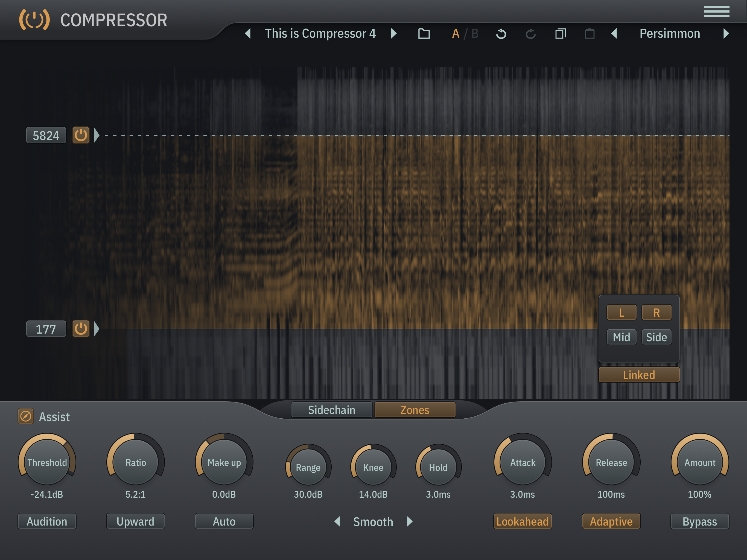
Task: Click the Audition button
Action: coord(47,521)
